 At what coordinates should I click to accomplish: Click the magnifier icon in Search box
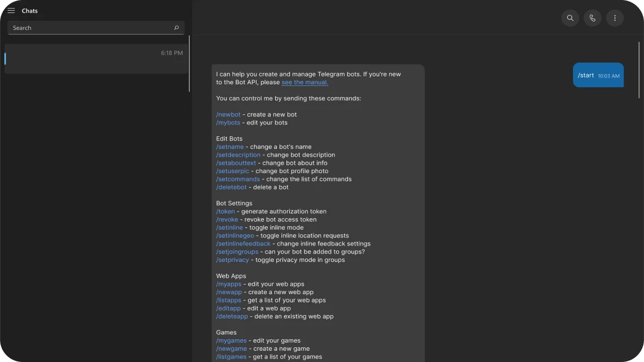[176, 28]
